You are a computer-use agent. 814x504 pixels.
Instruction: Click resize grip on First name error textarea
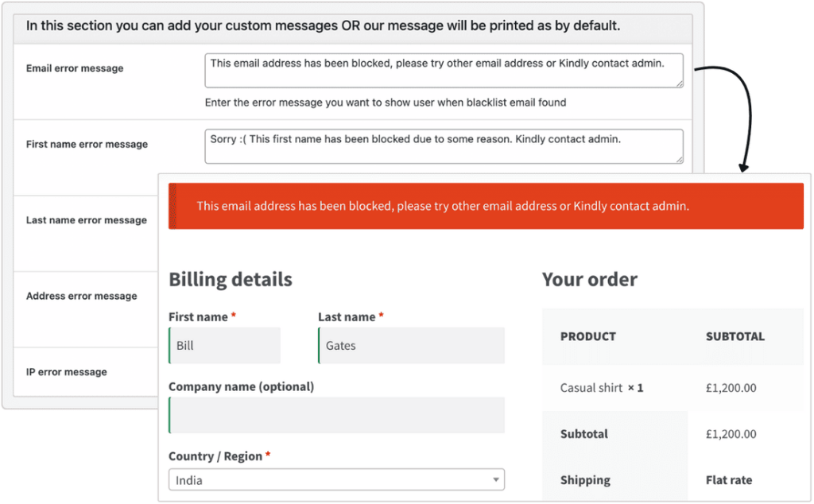[x=679, y=159]
